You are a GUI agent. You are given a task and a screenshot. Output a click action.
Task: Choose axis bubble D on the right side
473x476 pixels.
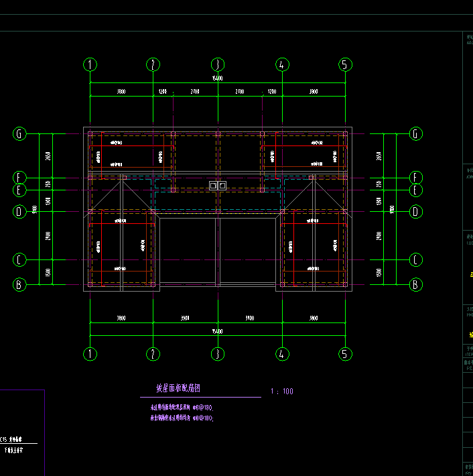(415, 212)
